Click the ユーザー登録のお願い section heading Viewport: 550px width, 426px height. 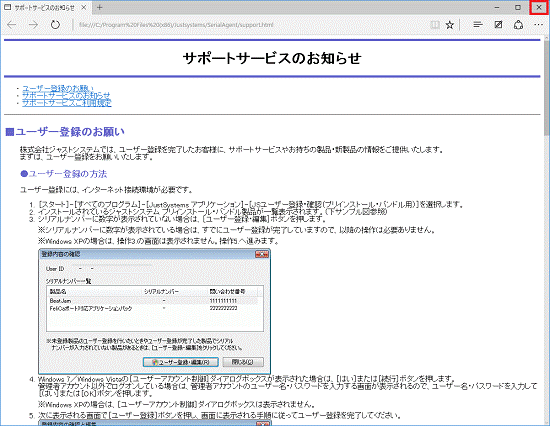tap(65, 132)
